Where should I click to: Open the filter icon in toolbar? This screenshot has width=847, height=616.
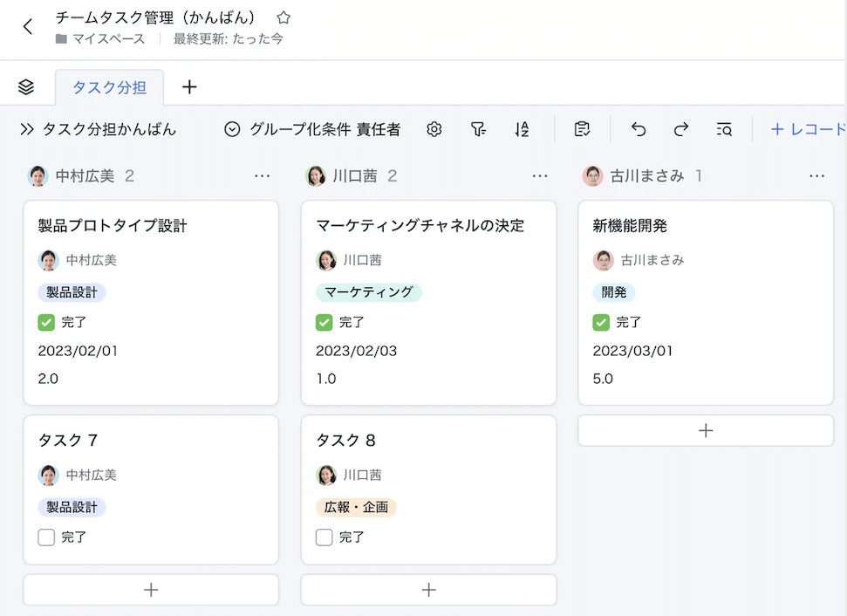478,129
